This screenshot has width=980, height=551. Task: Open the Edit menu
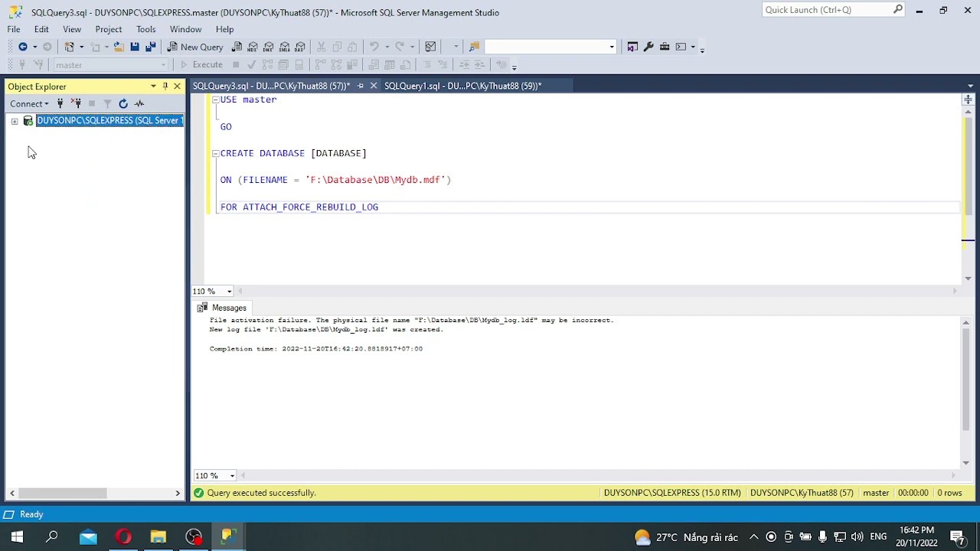(41, 29)
